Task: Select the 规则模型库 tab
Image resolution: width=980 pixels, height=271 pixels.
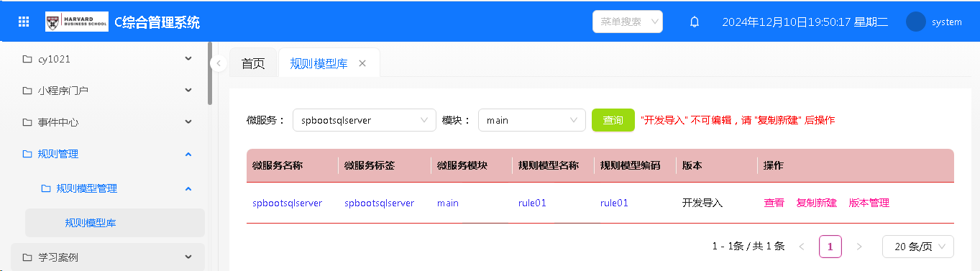Action: 319,63
